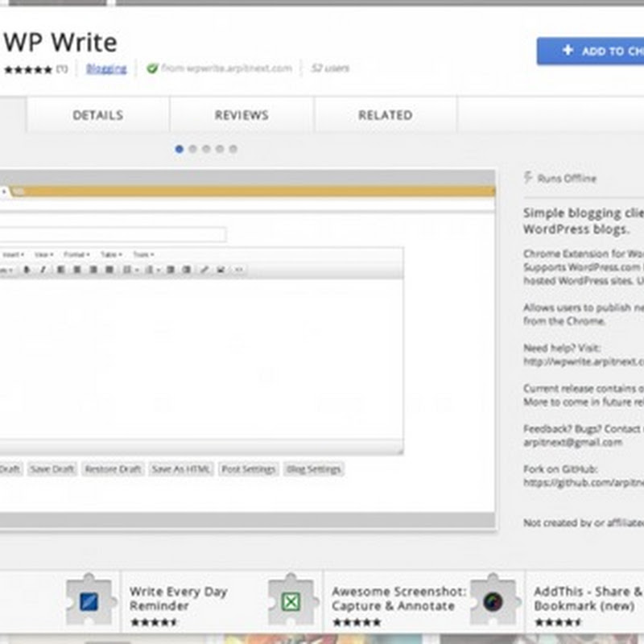The width and height of the screenshot is (644, 644).
Task: Select the fourth screenshot carousel dot
Action: 220,149
